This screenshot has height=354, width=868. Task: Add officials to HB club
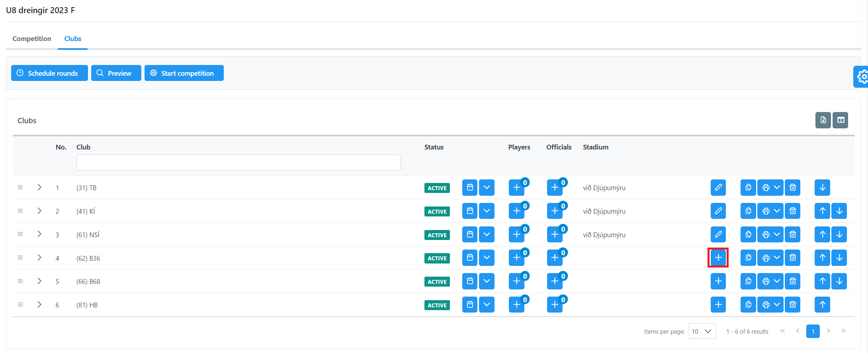pyautogui.click(x=555, y=305)
